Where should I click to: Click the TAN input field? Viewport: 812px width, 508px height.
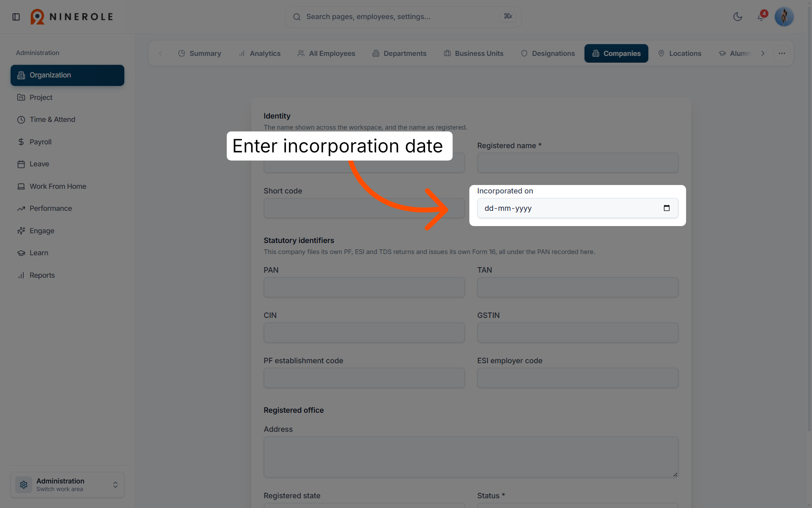(578, 287)
